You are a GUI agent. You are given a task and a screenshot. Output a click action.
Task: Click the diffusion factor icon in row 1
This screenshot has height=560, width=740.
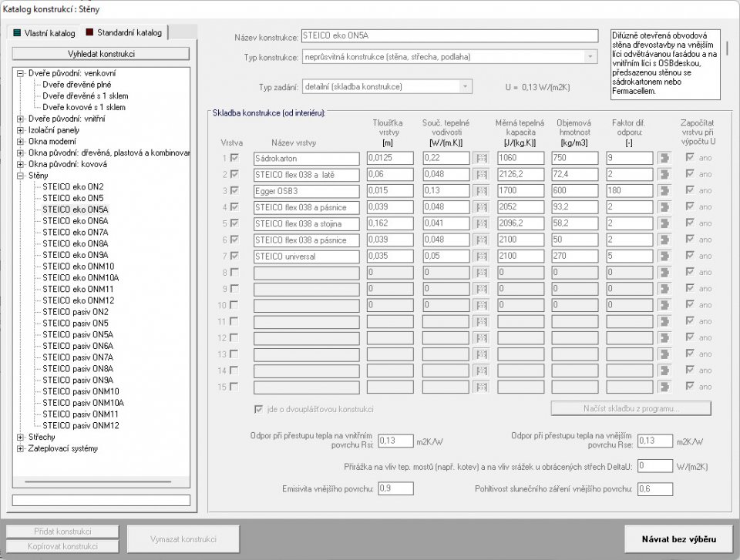coord(664,158)
